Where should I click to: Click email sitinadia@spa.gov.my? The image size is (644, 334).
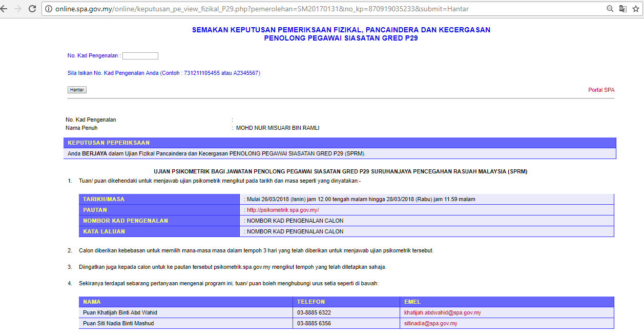[x=430, y=323]
